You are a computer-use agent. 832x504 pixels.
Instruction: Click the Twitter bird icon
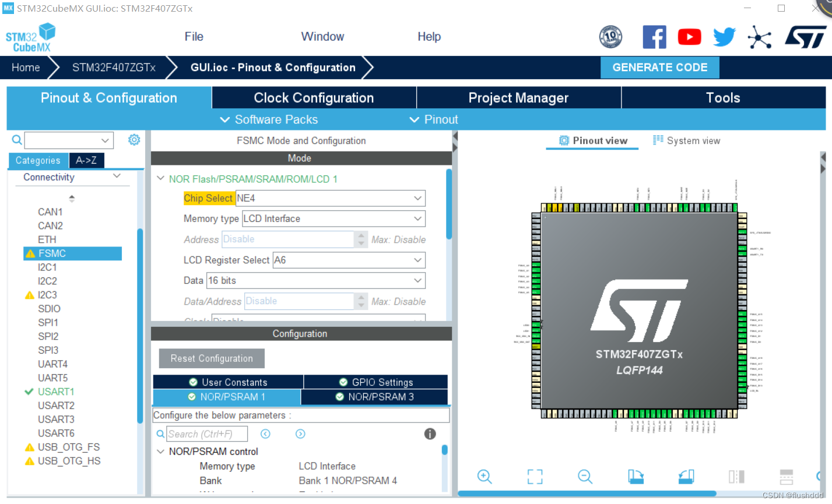(724, 37)
